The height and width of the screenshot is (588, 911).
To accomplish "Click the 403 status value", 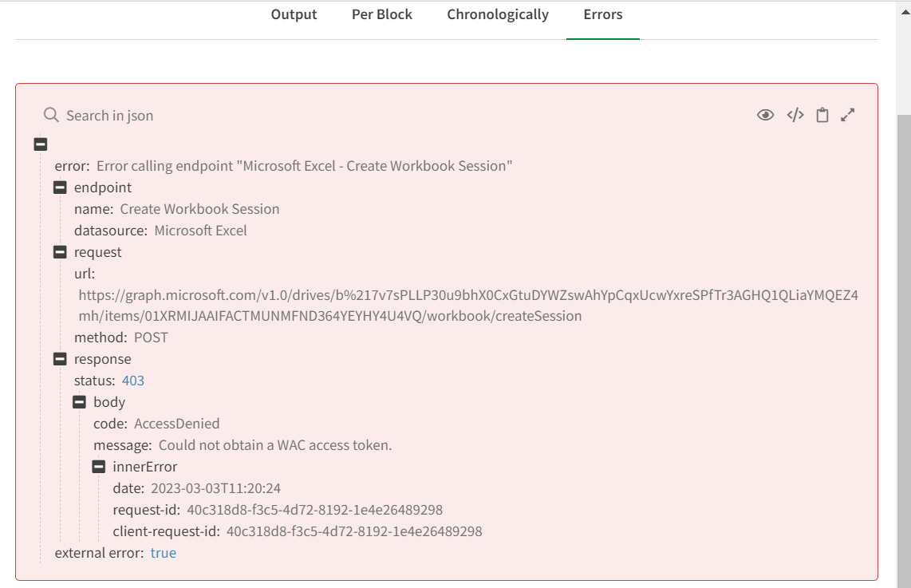I will pyautogui.click(x=133, y=381).
